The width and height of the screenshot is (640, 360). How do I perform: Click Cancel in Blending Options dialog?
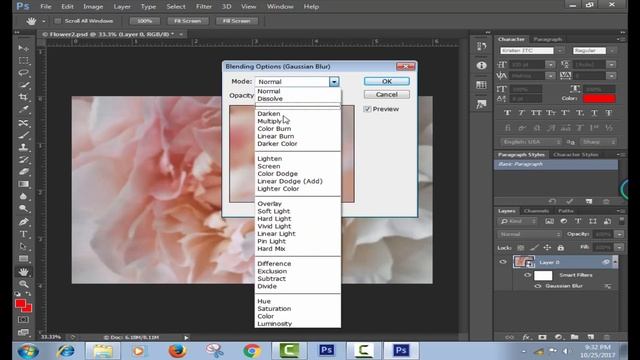pos(387,94)
